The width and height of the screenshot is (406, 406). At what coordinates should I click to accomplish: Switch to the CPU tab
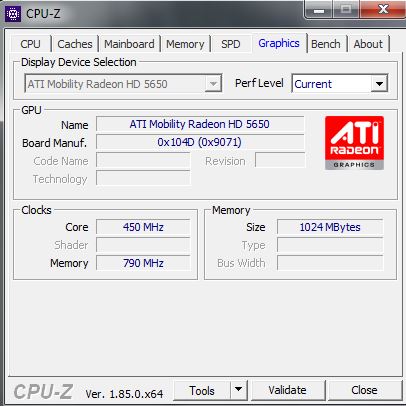30,44
